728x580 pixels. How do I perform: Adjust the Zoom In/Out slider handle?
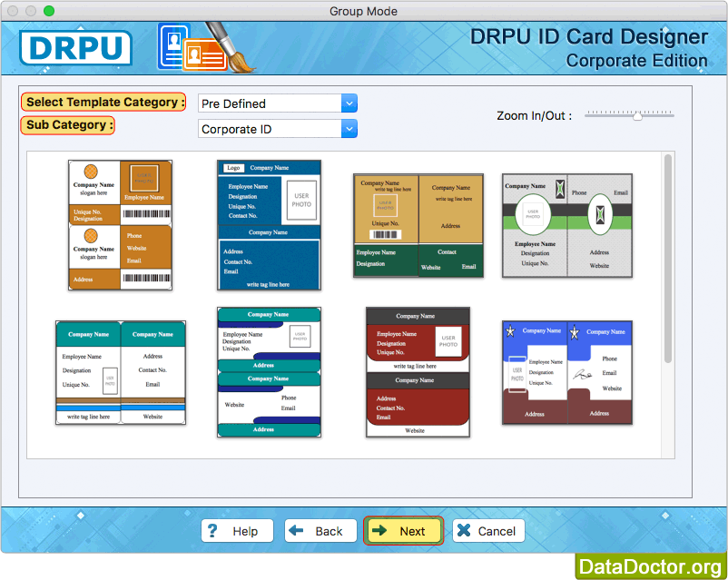click(637, 115)
